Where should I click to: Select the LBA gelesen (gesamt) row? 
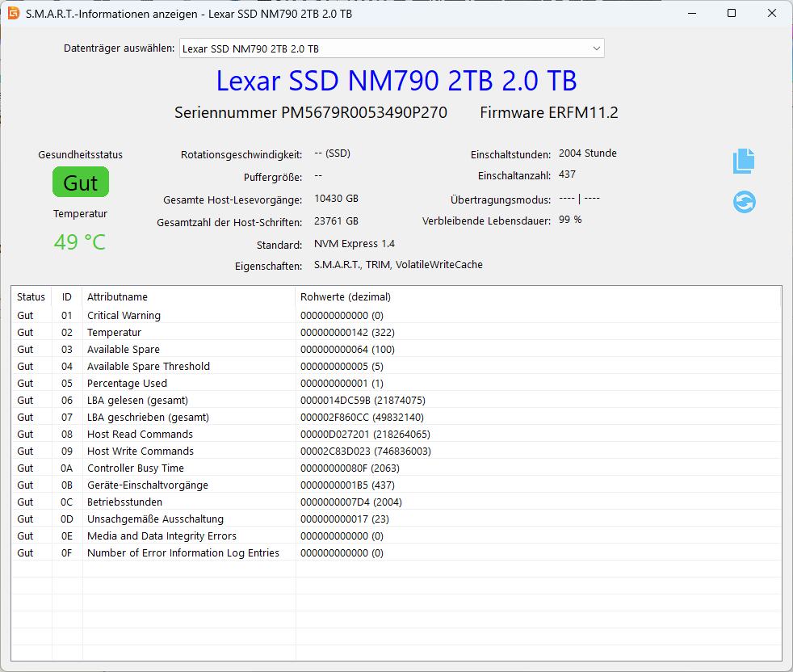pyautogui.click(x=396, y=401)
